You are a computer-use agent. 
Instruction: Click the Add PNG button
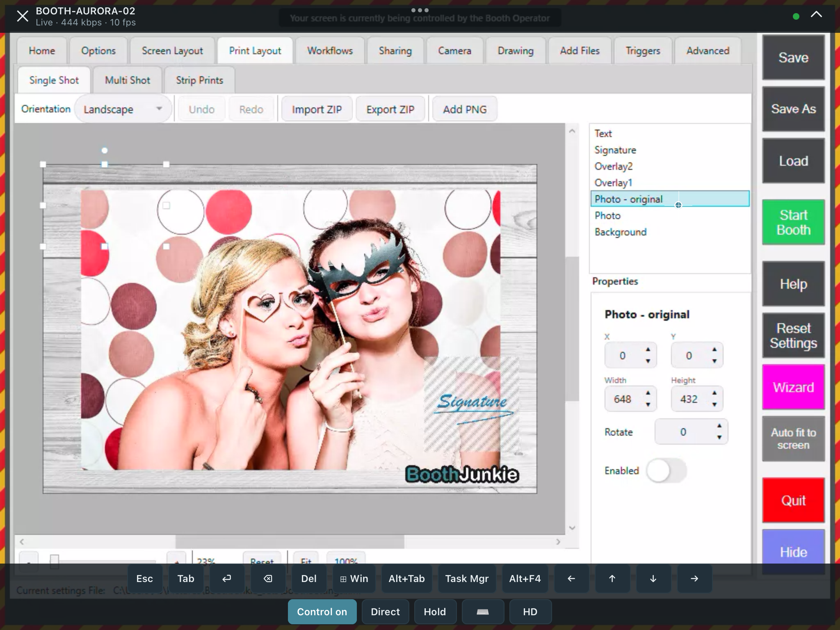pos(465,109)
